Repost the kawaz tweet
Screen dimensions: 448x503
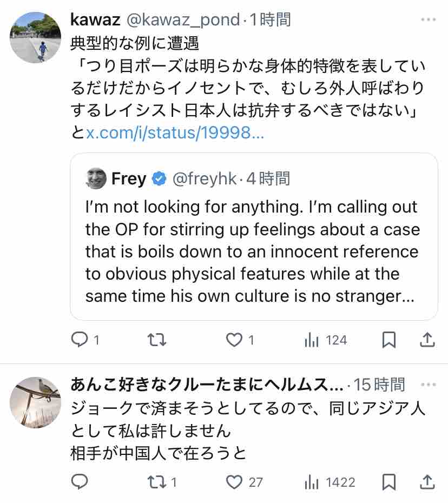pos(157,340)
